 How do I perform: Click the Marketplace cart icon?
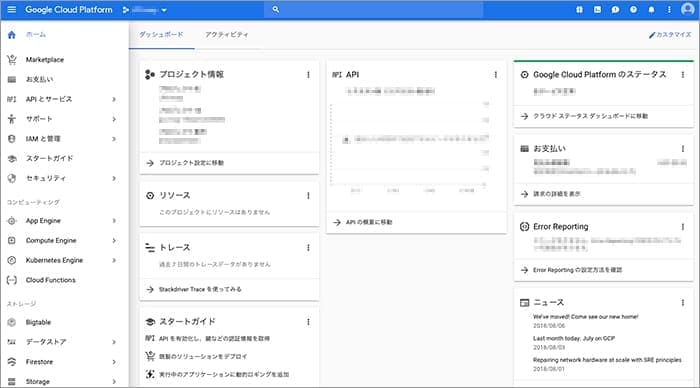click(12, 59)
